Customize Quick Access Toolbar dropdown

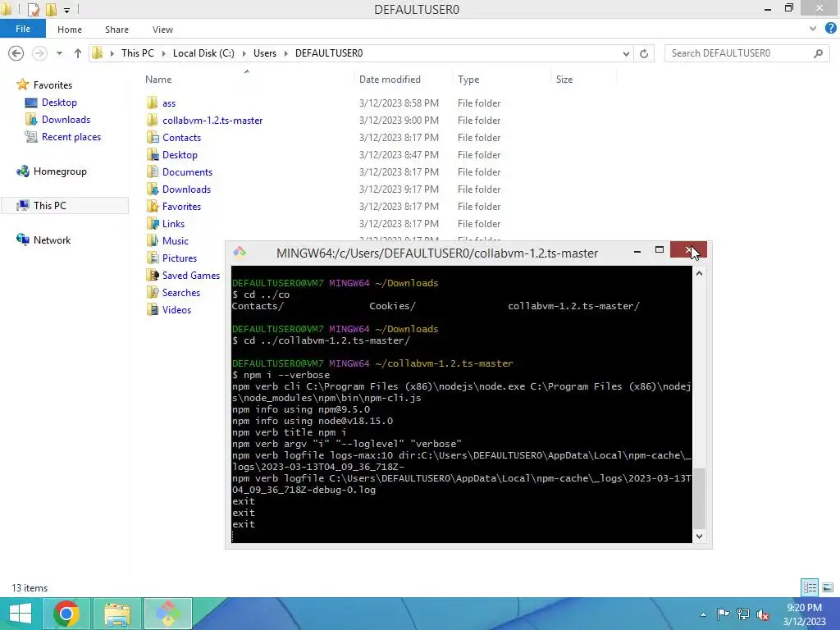click(66, 10)
